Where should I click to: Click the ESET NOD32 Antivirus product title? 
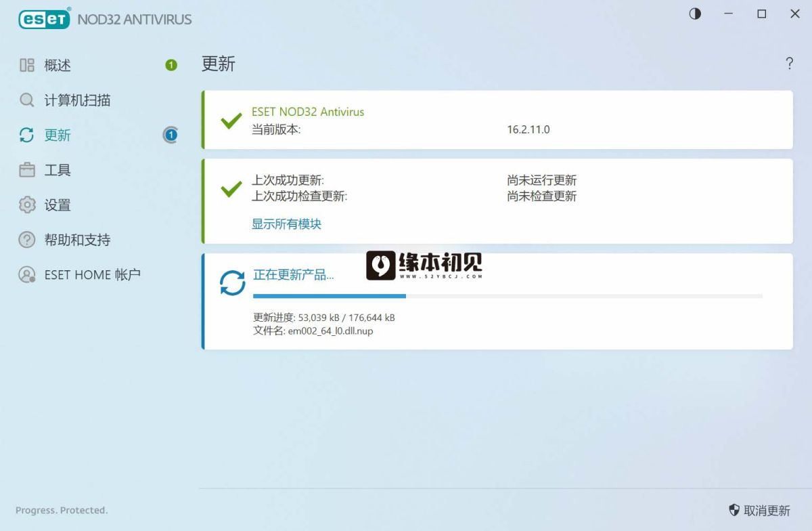click(308, 112)
